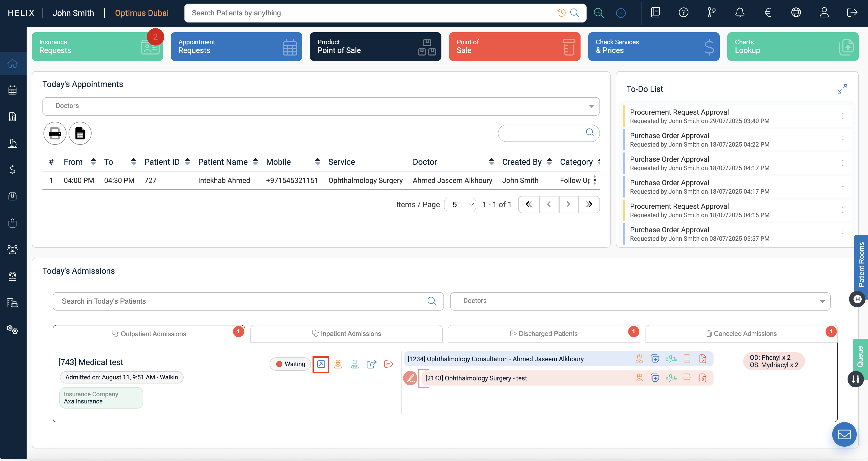Click the euro currency icon in the top bar
868x461 pixels.
(x=767, y=13)
